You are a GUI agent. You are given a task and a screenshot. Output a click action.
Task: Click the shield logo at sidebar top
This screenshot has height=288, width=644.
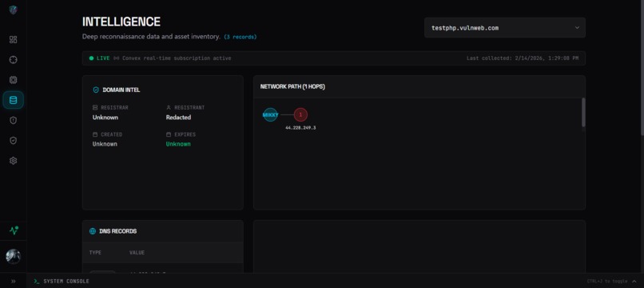(13, 10)
